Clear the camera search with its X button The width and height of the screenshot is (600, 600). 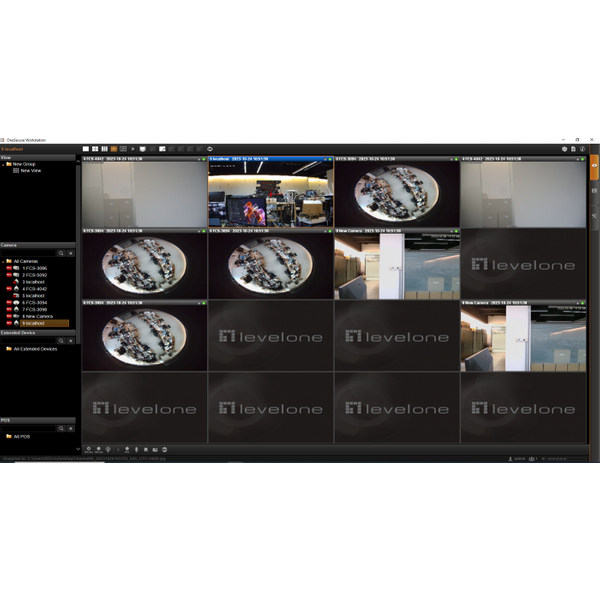[x=71, y=253]
